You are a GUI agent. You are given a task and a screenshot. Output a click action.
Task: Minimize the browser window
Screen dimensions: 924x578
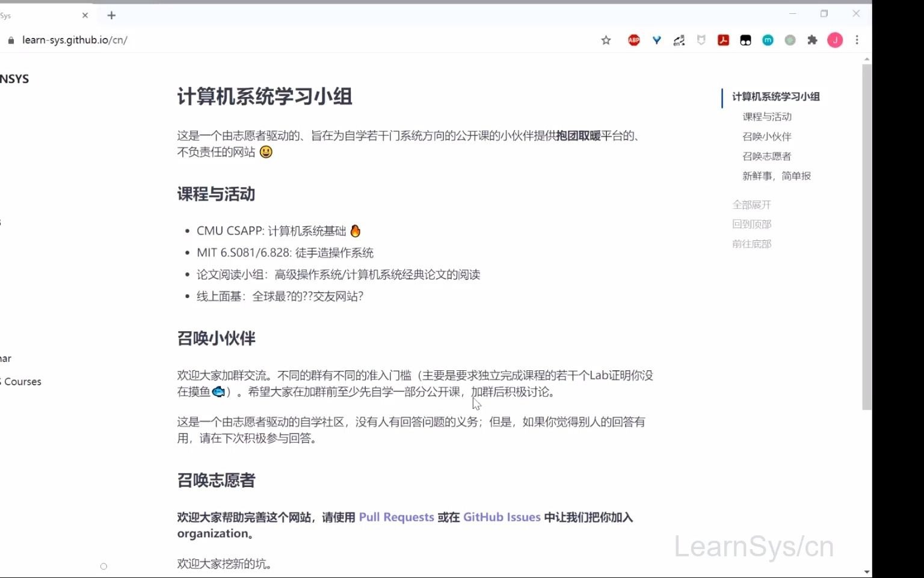tap(793, 13)
